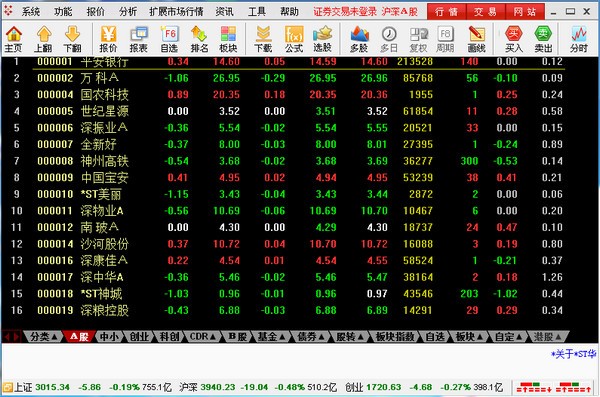Viewport: 600px width, 397px height.
Task: Expand the 港股▲ tab dropdown
Action: click(x=548, y=337)
